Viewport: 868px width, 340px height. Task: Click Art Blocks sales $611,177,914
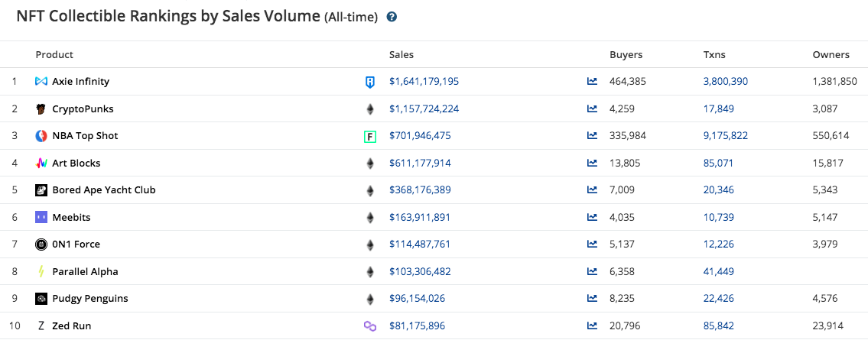[420, 163]
